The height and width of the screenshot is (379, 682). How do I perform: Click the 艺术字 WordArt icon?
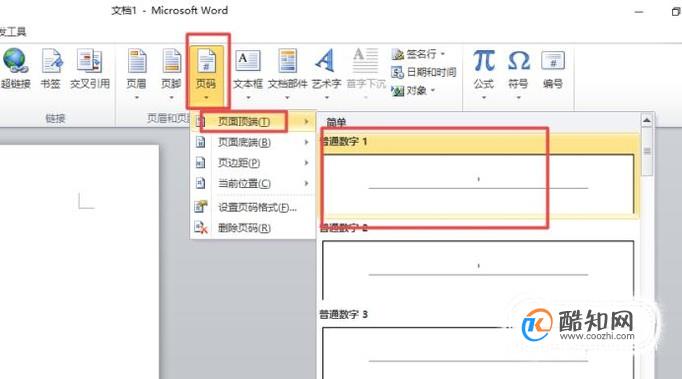(x=325, y=61)
